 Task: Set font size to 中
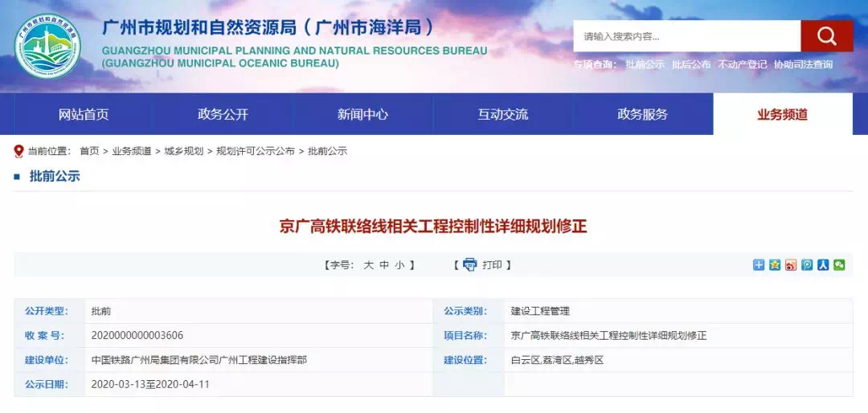tap(384, 265)
